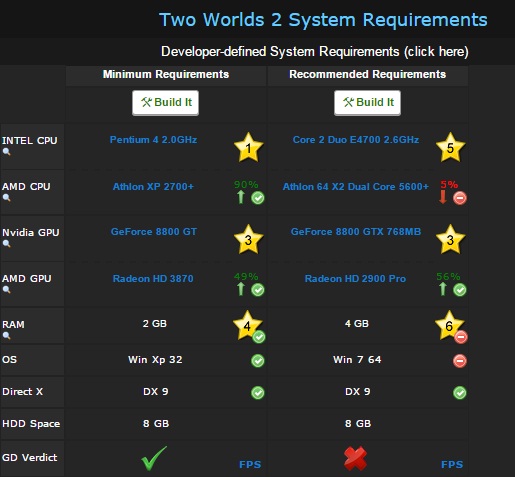
Task: Click FPS link under minimum verdict
Action: point(250,464)
